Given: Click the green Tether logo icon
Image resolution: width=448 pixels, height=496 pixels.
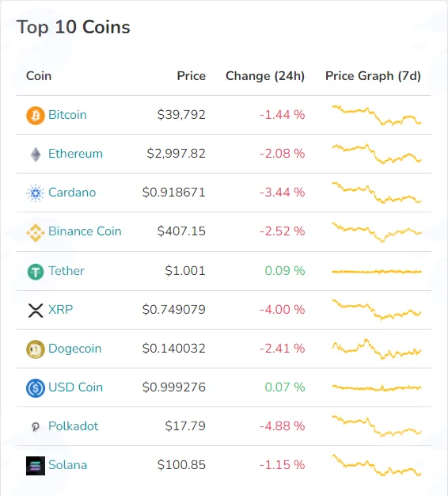Looking at the screenshot, I should [x=36, y=272].
